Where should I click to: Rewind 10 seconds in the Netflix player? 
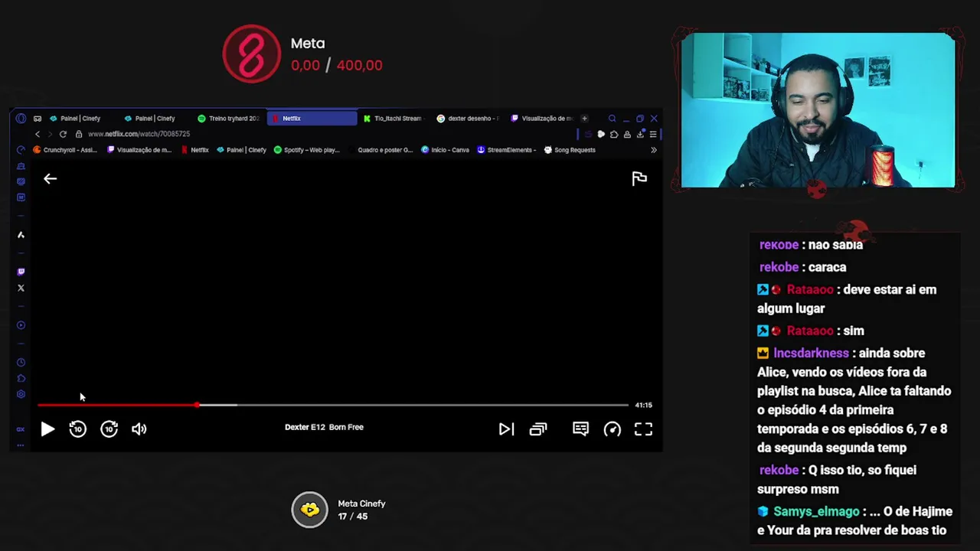(77, 429)
